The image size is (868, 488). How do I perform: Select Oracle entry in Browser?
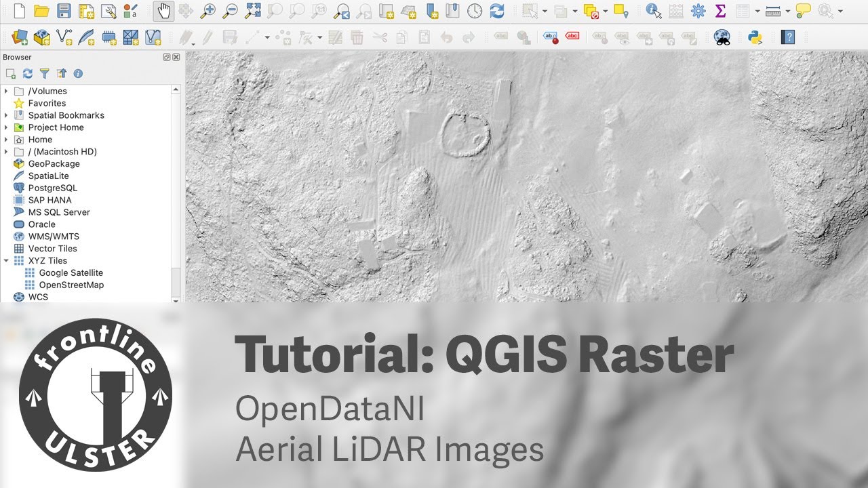point(41,224)
